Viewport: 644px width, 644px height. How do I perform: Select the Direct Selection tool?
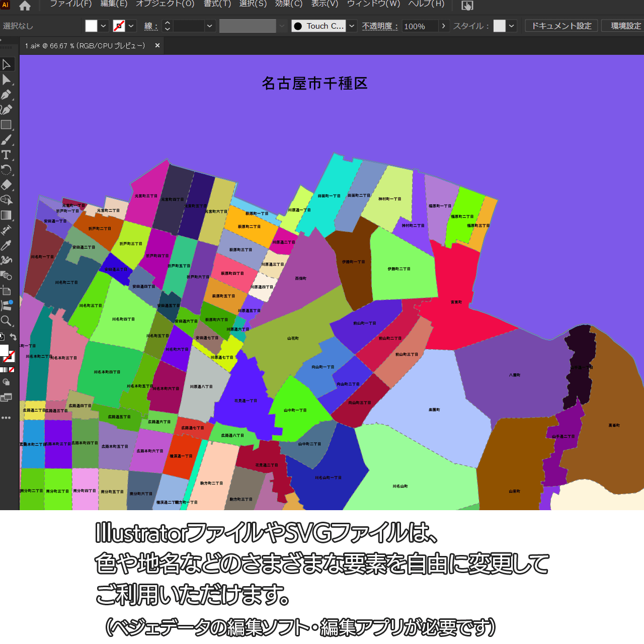pyautogui.click(x=7, y=79)
